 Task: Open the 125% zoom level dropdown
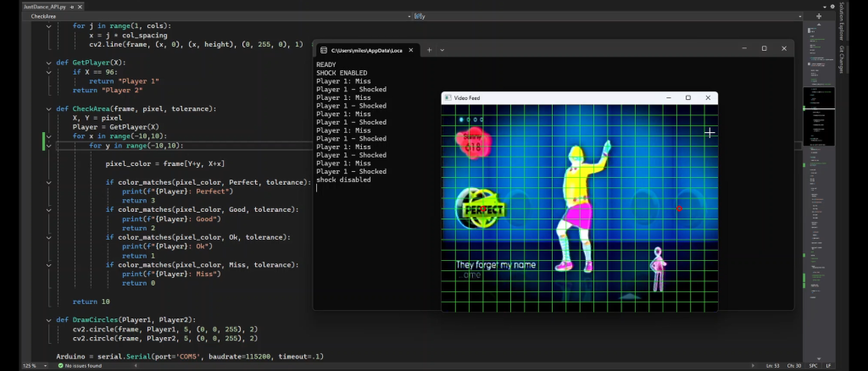coord(32,366)
